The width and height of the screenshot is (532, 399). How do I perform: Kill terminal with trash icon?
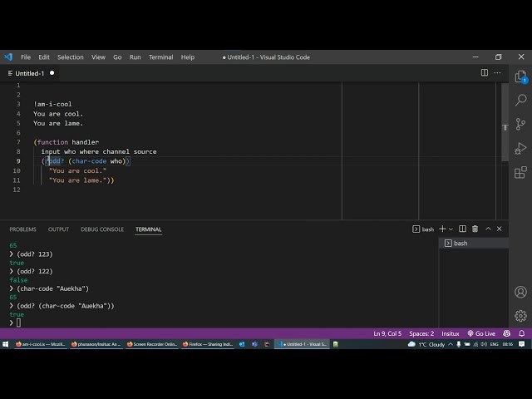pos(475,229)
